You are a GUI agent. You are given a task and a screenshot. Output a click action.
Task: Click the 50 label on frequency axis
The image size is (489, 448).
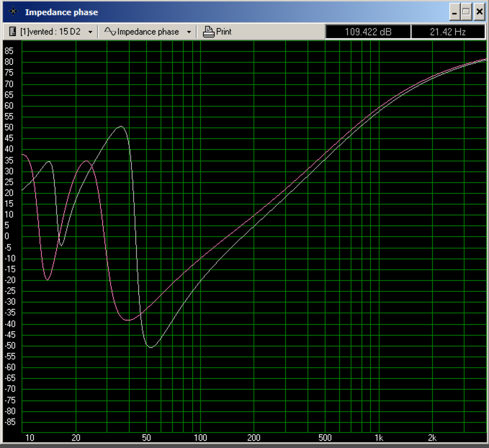(146, 438)
